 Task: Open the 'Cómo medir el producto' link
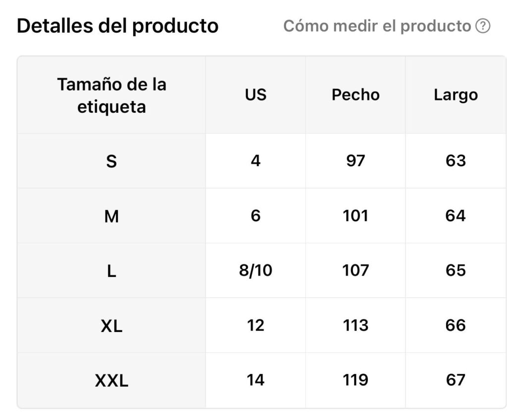[387, 26]
